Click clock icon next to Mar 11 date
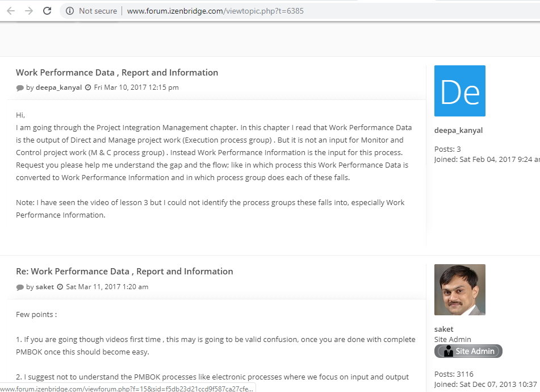 60,287
